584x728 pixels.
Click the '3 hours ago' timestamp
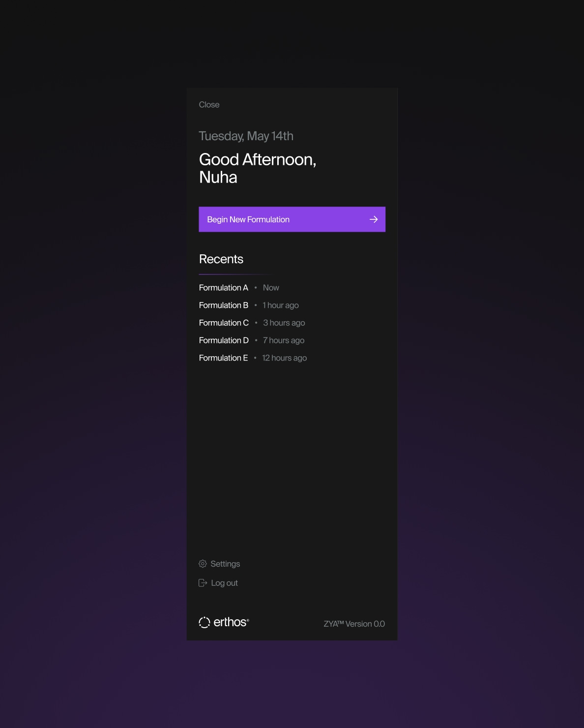[284, 323]
